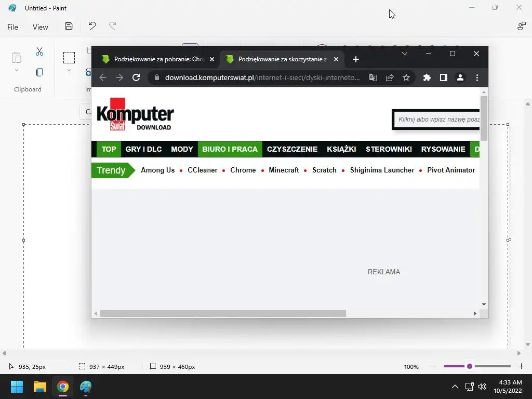532x399 pixels.
Task: Click the Paste clipboard icon
Action: click(16, 57)
